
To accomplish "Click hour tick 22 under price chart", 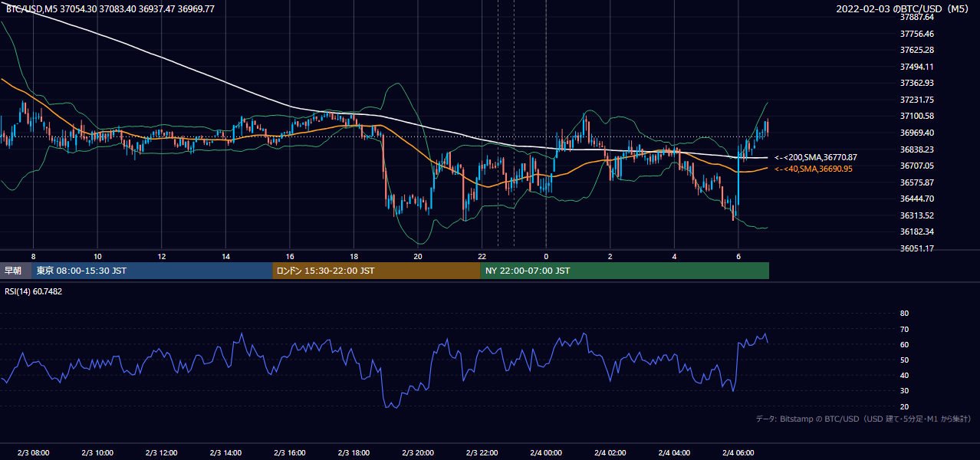I will point(482,256).
